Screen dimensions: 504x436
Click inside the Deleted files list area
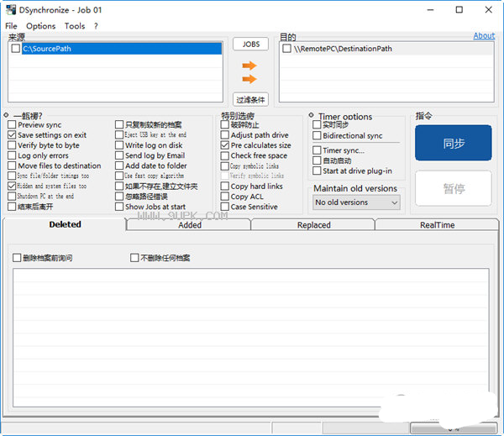[250, 338]
